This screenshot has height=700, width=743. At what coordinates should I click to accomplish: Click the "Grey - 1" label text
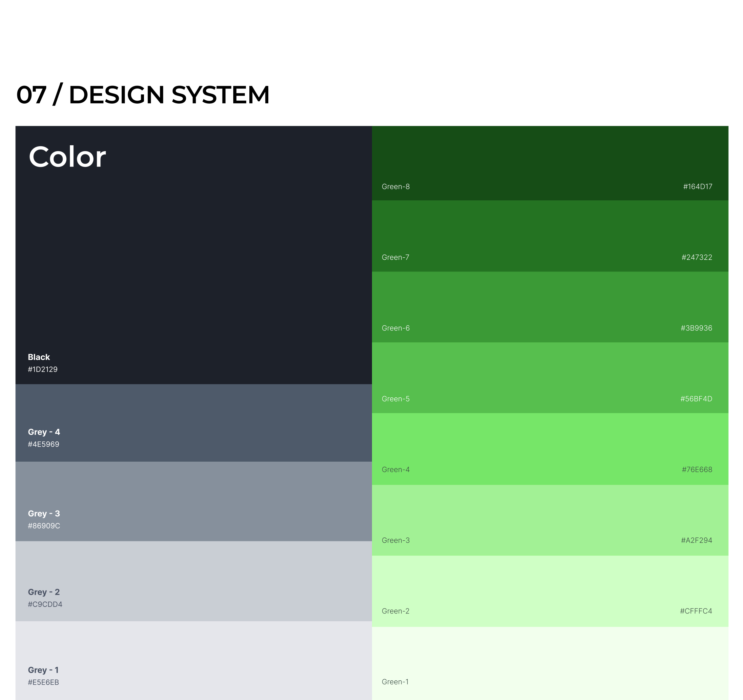tap(43, 670)
